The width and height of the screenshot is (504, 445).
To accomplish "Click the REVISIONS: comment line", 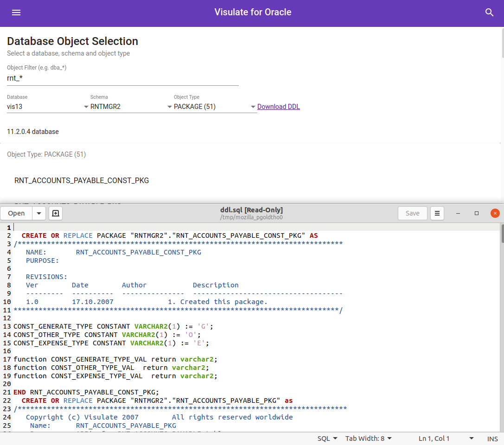I will 47,277.
